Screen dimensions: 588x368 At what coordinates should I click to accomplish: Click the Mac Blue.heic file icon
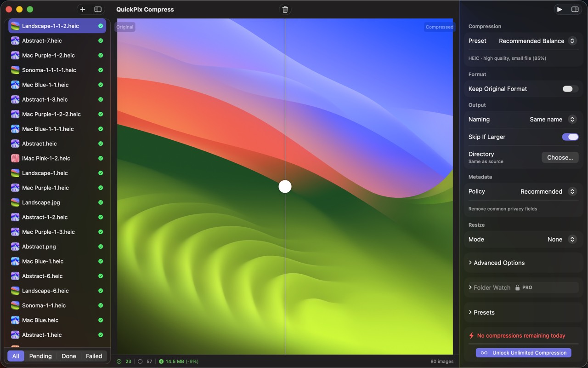coord(15,320)
